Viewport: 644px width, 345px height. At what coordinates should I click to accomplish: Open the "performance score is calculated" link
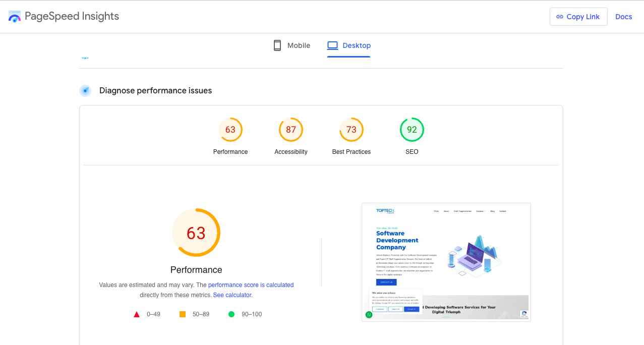click(x=251, y=285)
